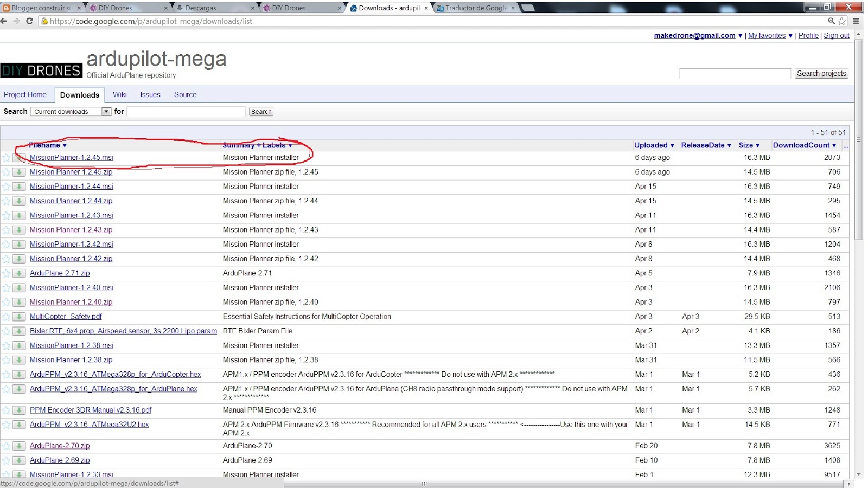Click the download arrow icon for MultiCopter_Safety.pdf

pos(19,317)
